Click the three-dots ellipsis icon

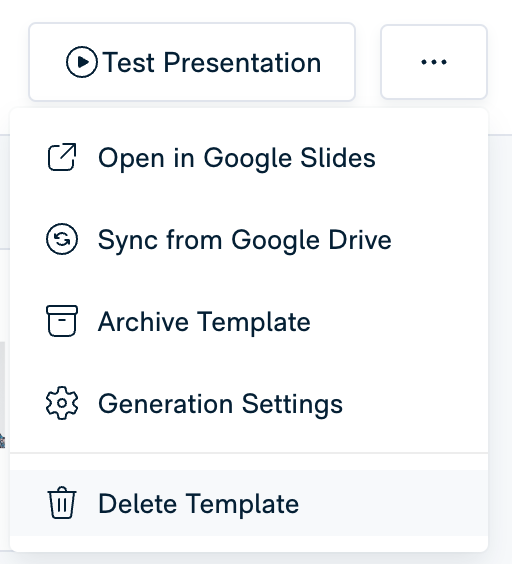pyautogui.click(x=434, y=62)
